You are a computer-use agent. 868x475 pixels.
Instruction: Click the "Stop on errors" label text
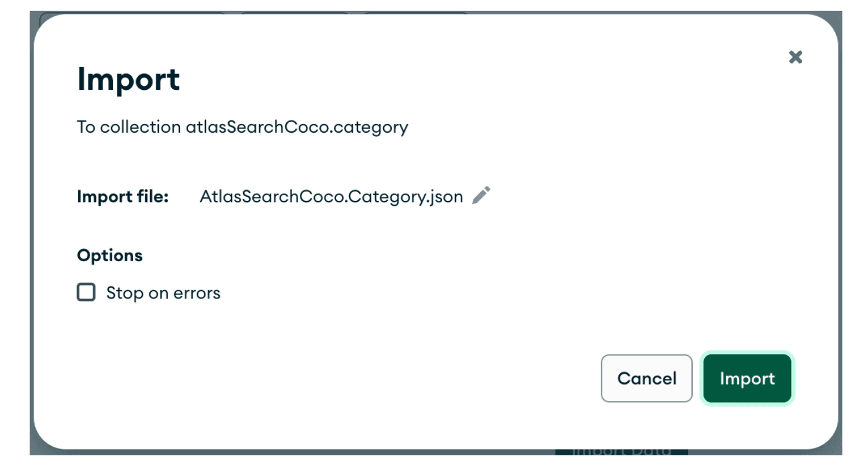163,293
